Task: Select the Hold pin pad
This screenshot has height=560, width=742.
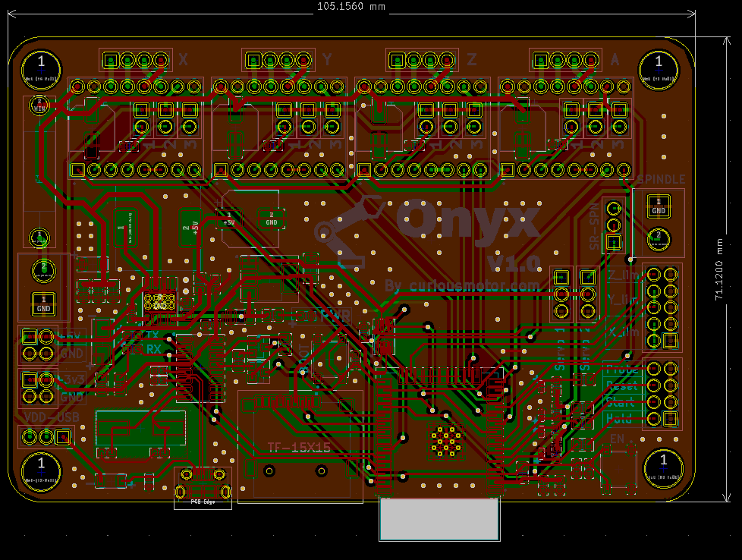Action: [653, 418]
